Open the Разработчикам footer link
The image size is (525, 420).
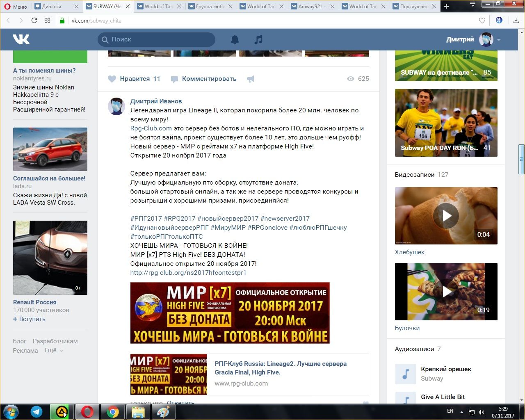point(55,341)
